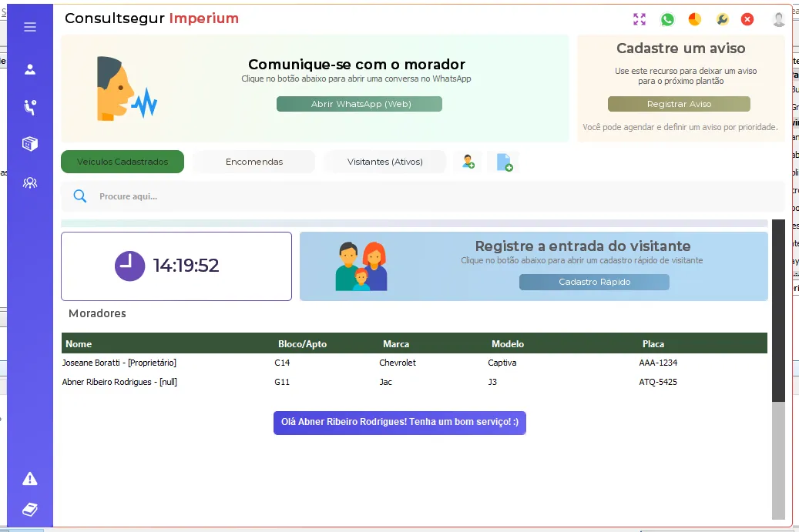Open settings with the wrench icon

coord(722,19)
